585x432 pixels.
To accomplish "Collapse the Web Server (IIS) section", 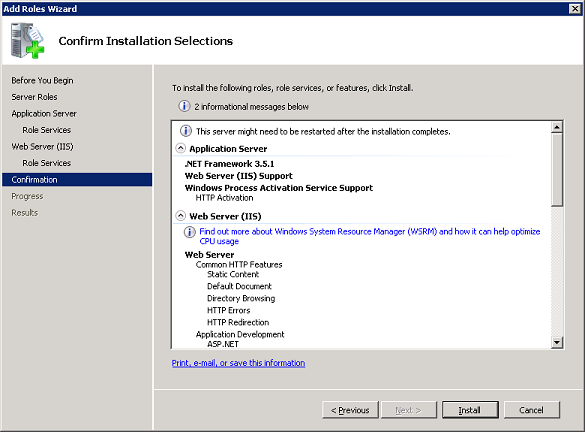I will (181, 216).
